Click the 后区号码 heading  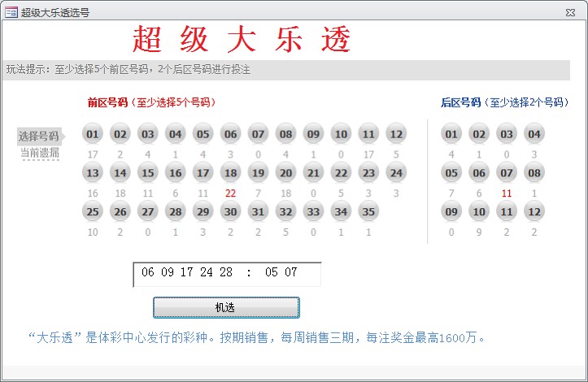click(505, 102)
